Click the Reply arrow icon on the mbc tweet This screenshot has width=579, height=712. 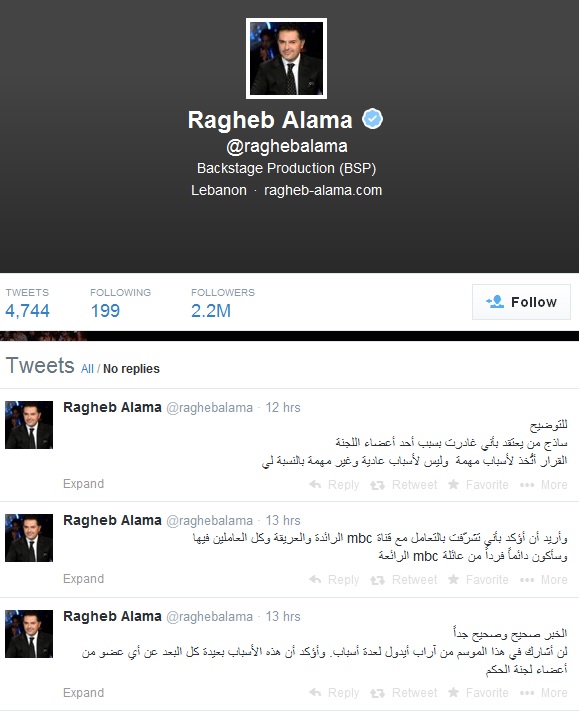(315, 579)
